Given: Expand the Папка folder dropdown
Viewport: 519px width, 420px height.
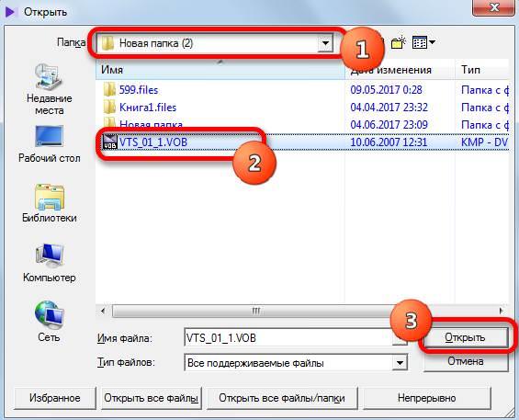Looking at the screenshot, I should tap(325, 43).
